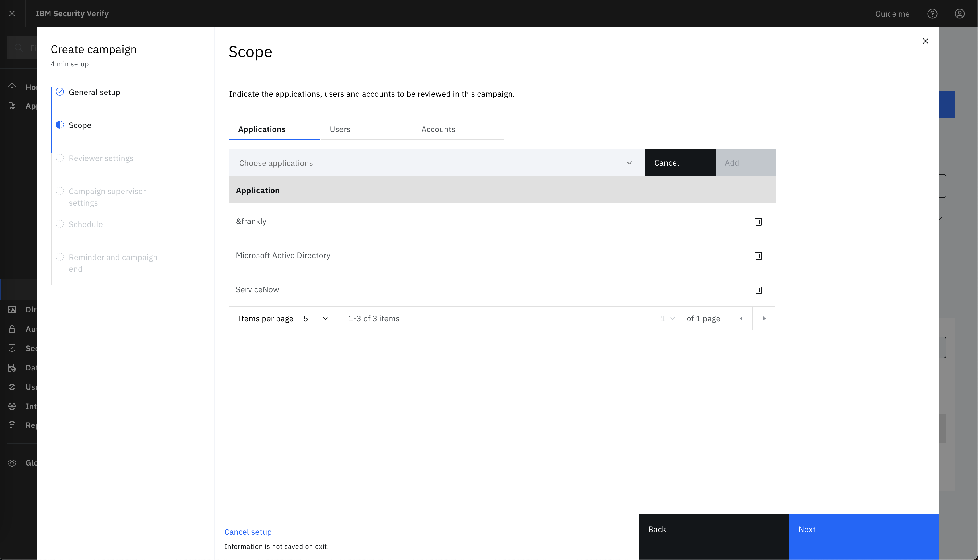Select the Microsoft Active Directory text

(283, 255)
